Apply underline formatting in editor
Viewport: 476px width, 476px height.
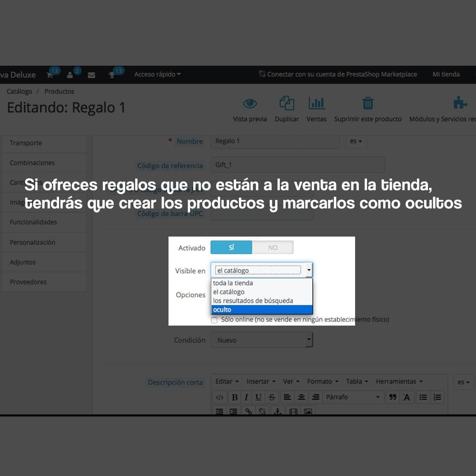[258, 397]
